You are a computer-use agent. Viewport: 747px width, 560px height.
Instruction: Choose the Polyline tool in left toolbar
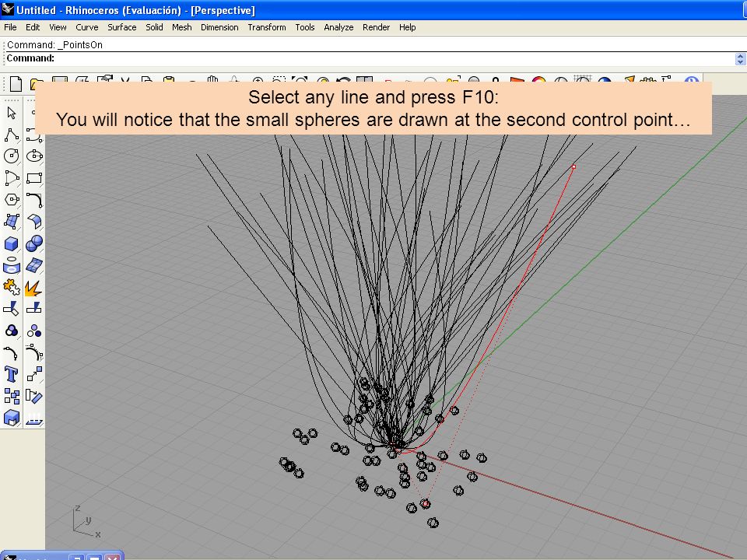(x=12, y=135)
